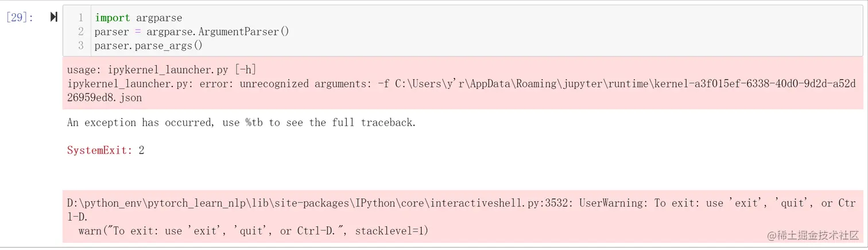The width and height of the screenshot is (868, 250).
Task: Click the 26959ed8.json filename in the error
Action: pyautogui.click(x=104, y=97)
